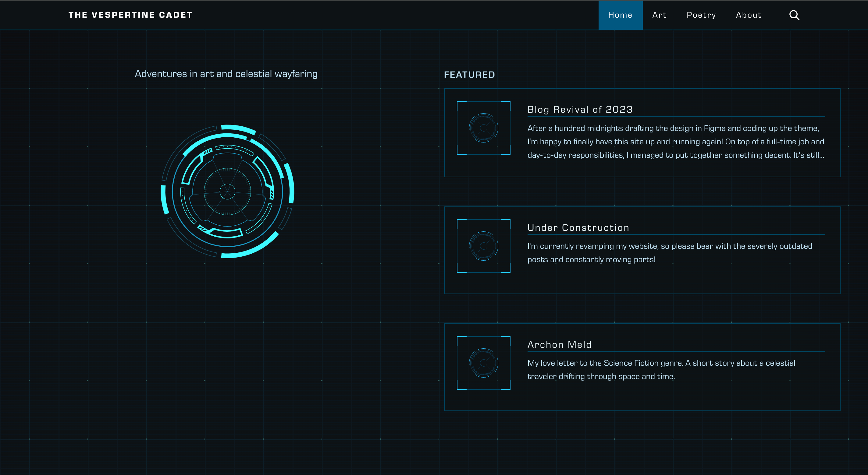868x475 pixels.
Task: Open the Archon Meld post thumbnail
Action: 483,363
